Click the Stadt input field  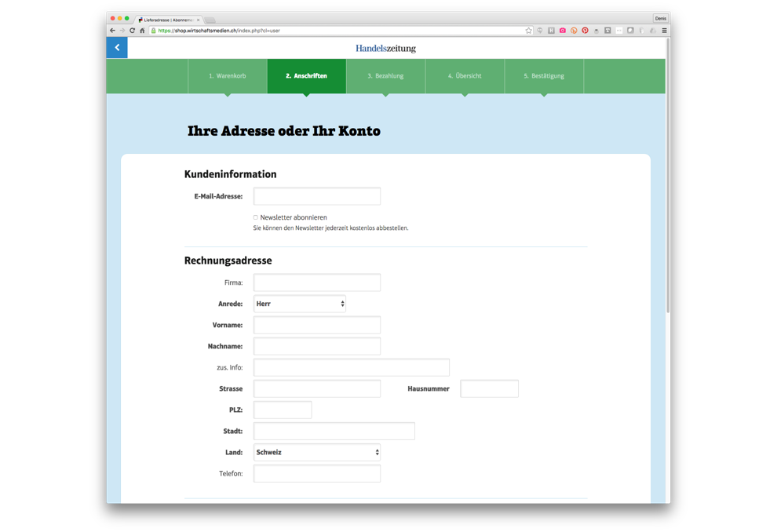click(334, 432)
